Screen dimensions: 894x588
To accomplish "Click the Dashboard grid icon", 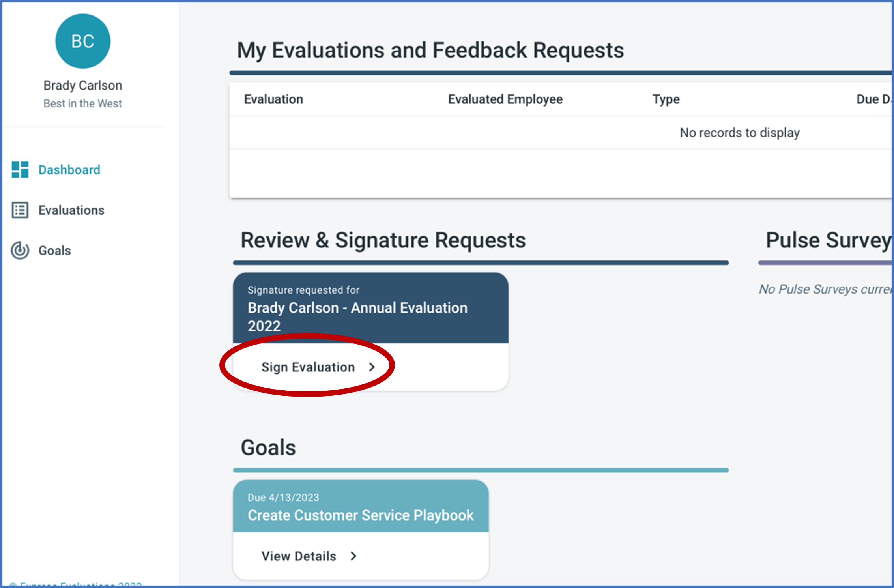I will point(20,170).
